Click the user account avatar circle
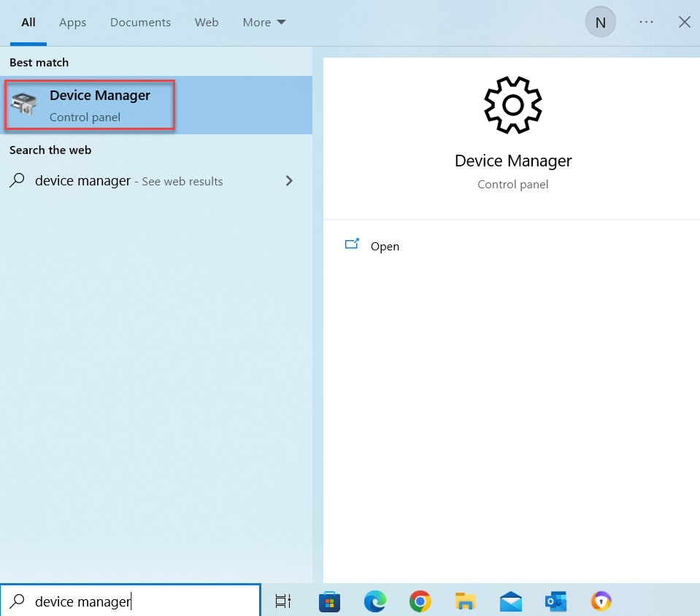700x616 pixels. (600, 22)
